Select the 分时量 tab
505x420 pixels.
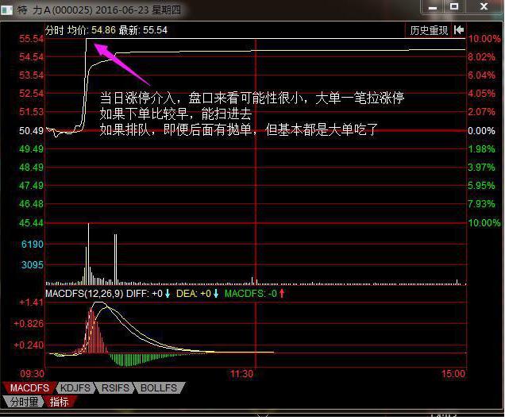[24, 402]
